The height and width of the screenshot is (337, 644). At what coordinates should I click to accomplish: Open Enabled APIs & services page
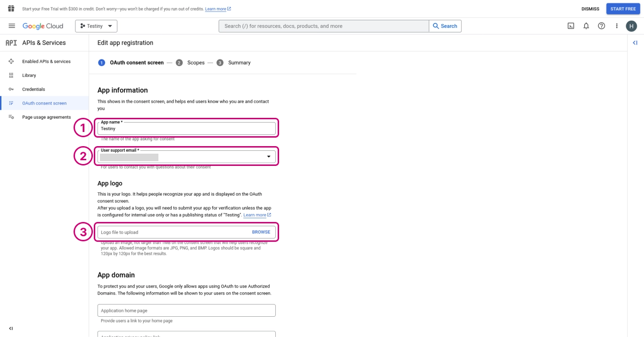point(46,61)
